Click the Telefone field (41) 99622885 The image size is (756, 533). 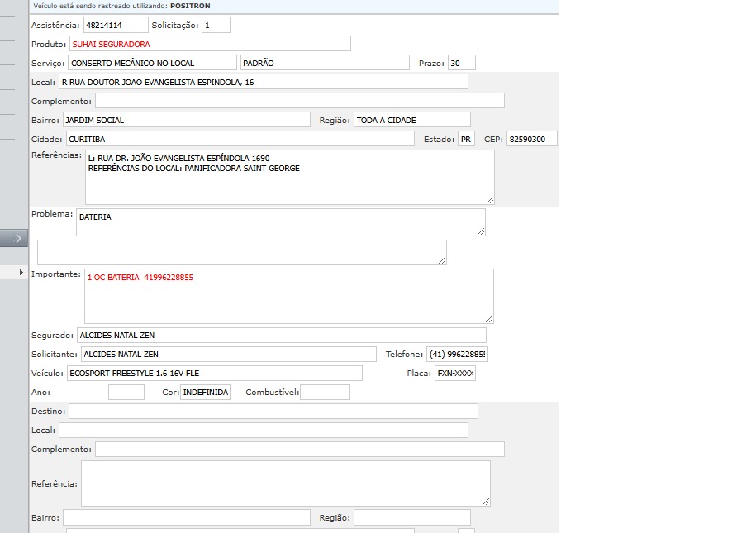[x=457, y=354]
